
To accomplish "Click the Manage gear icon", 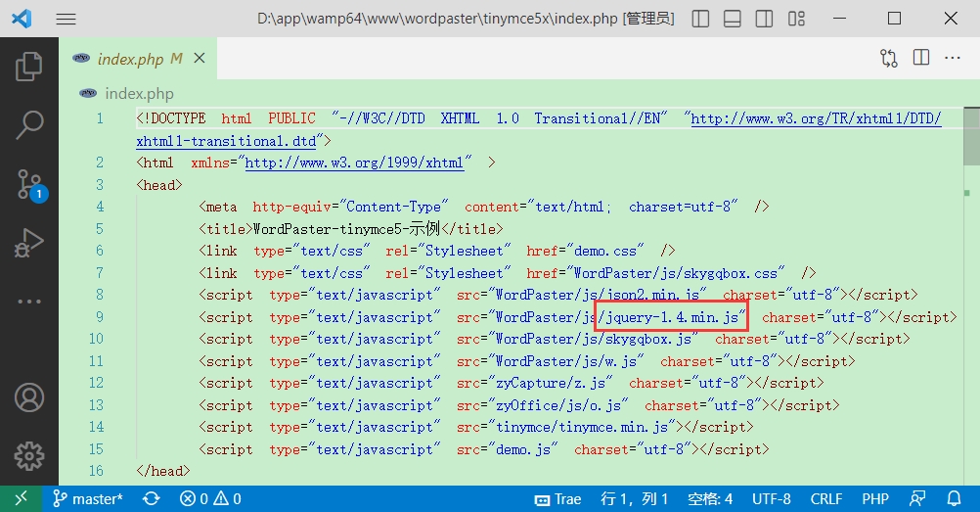I will pyautogui.click(x=29, y=455).
